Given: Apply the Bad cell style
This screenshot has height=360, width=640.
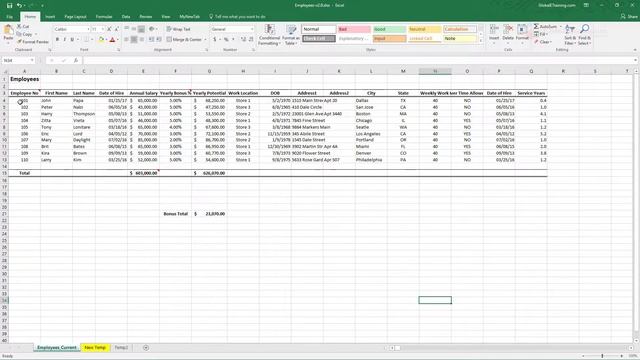Looking at the screenshot, I should pyautogui.click(x=354, y=29).
